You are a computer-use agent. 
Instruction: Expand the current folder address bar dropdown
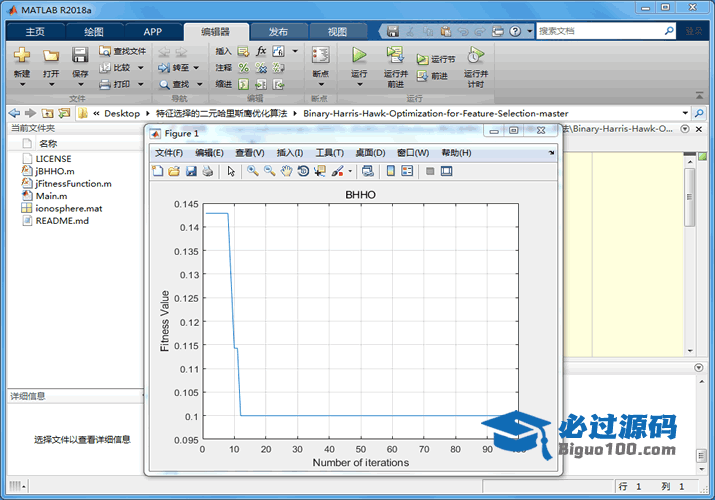685,113
